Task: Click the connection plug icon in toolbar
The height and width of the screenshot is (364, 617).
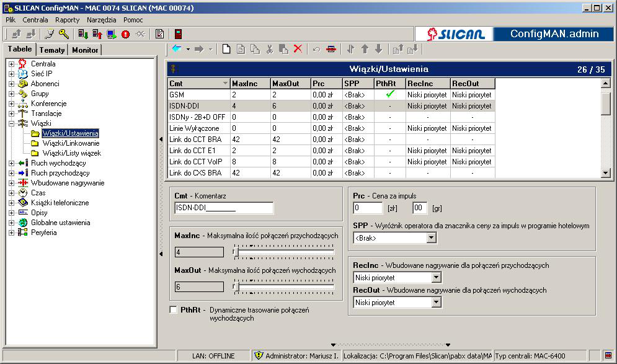Action: click(50, 34)
